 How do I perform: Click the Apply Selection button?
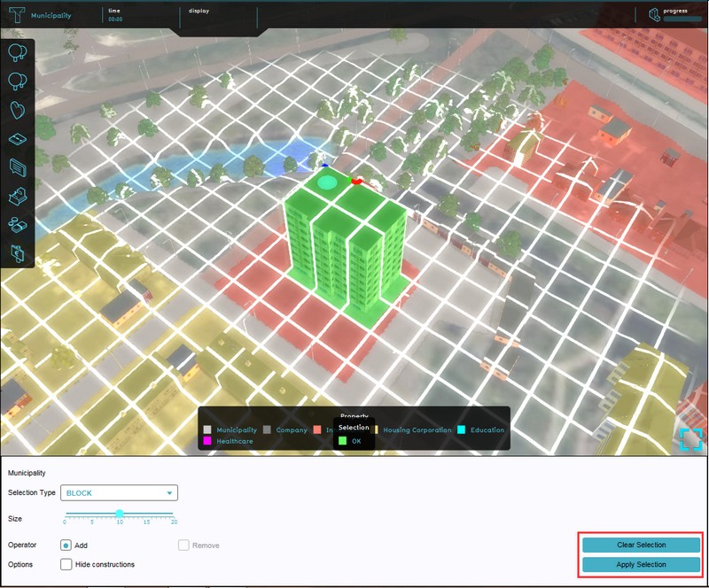click(641, 564)
